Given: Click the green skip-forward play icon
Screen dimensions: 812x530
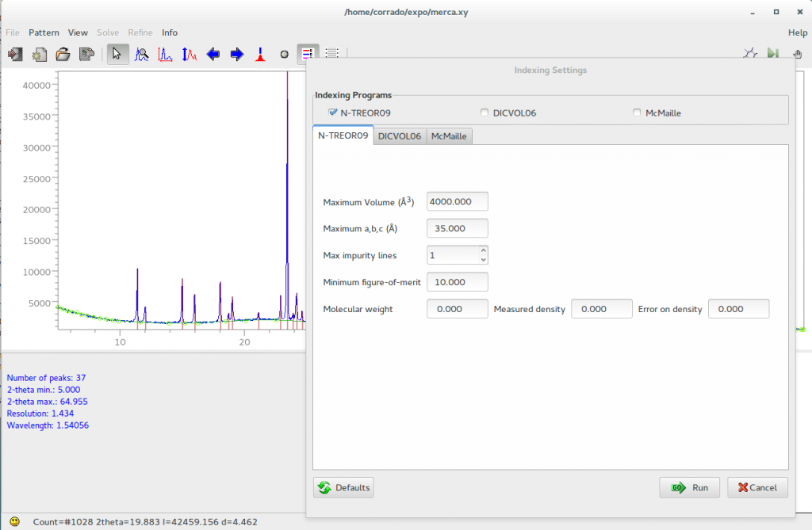Looking at the screenshot, I should click(773, 53).
